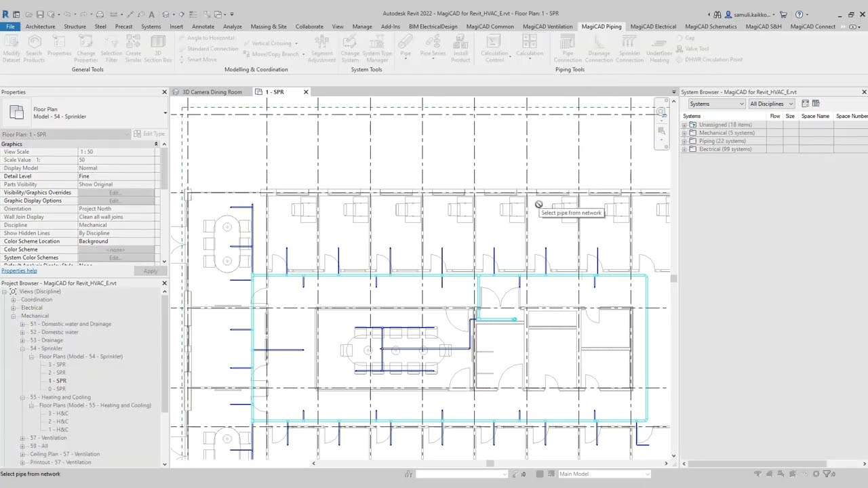Open the System Type Manager
This screenshot has height=488, width=868.
[x=377, y=48]
